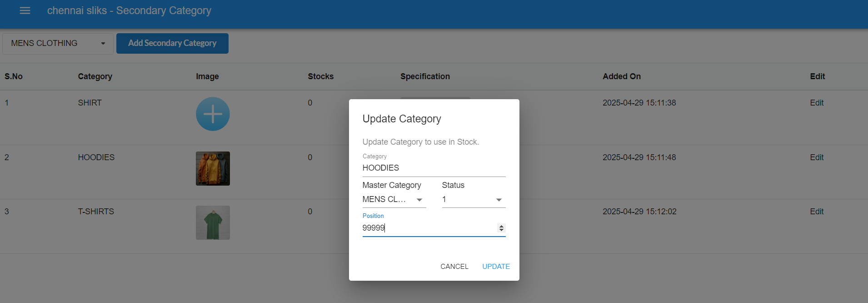Click Edit link for HOODIES row
Image resolution: width=868 pixels, height=303 pixels.
point(816,157)
